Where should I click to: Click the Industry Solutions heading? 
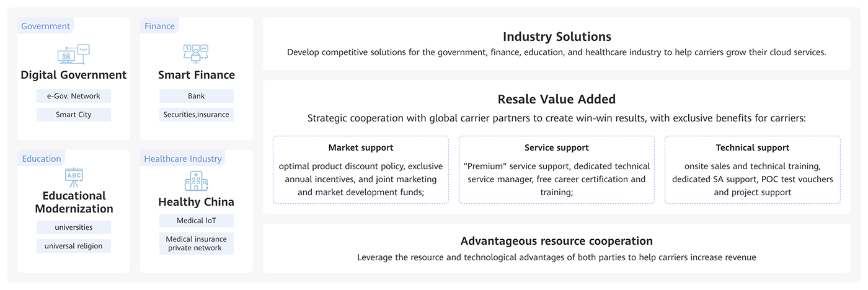click(557, 37)
